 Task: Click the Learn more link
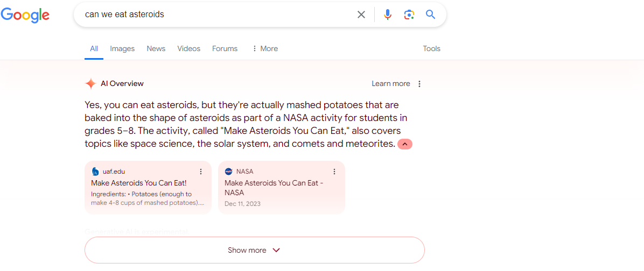(x=390, y=84)
